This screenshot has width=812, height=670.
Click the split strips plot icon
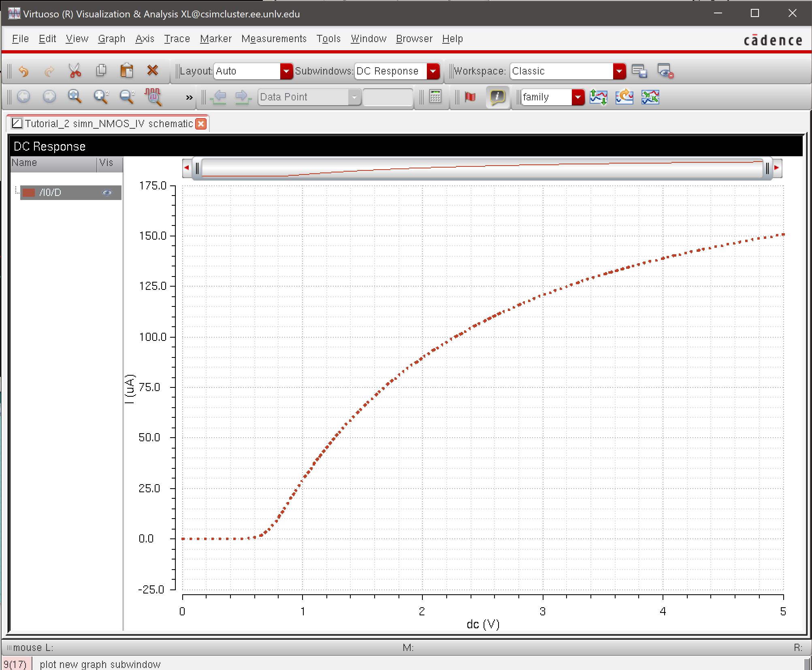pyautogui.click(x=598, y=97)
